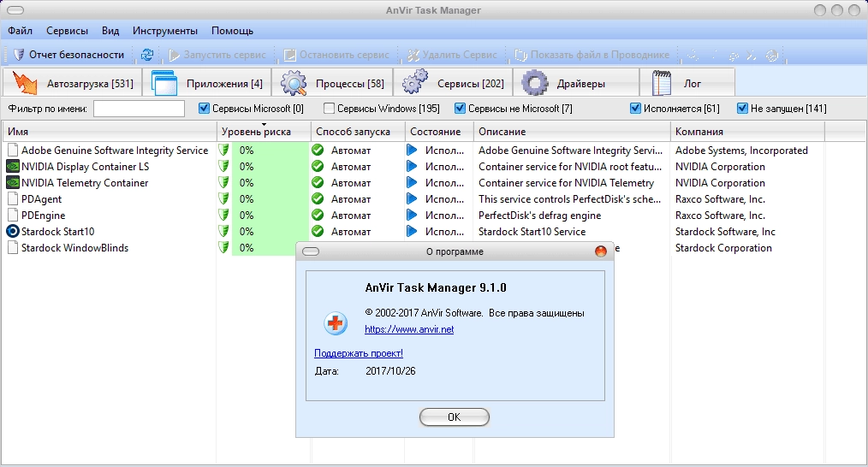868x467 pixels.
Task: Switch to the Приложения [4] tab
Action: [207, 83]
